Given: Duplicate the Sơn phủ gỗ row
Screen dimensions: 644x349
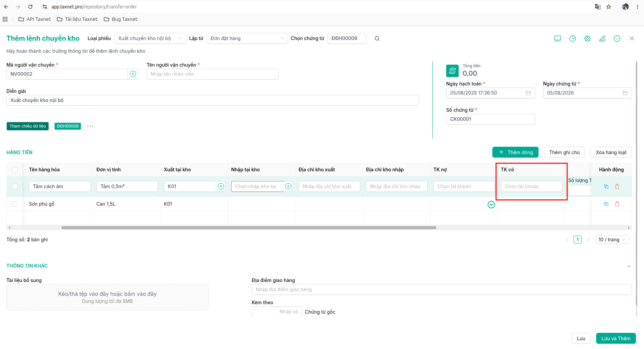Looking at the screenshot, I should (606, 204).
